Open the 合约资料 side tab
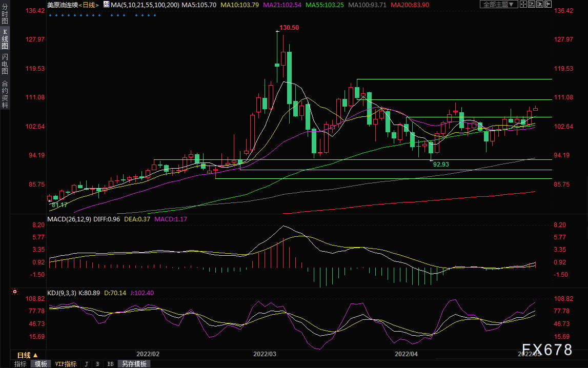The width and height of the screenshot is (588, 368). (x=5, y=94)
